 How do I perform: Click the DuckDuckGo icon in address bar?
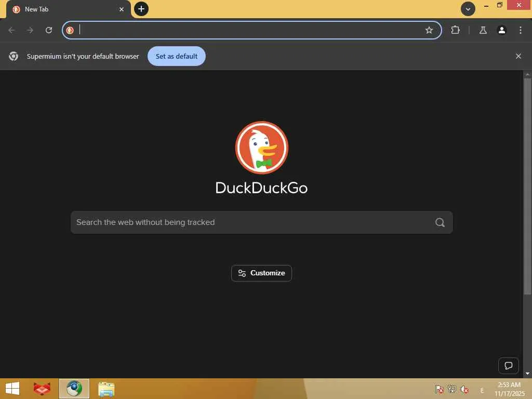70,30
